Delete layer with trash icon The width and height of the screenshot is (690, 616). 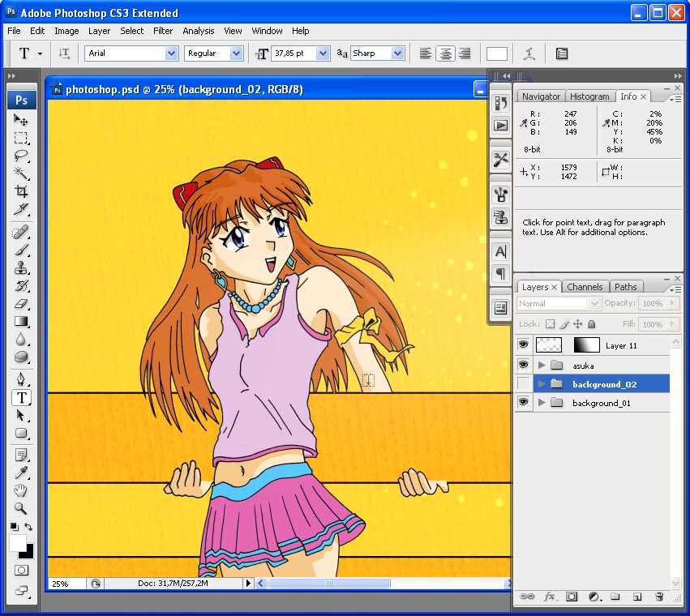659,597
